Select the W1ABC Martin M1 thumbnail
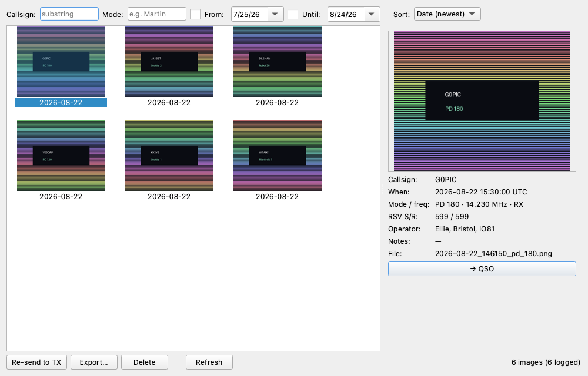Image resolution: width=588 pixels, height=376 pixels. 278,156
